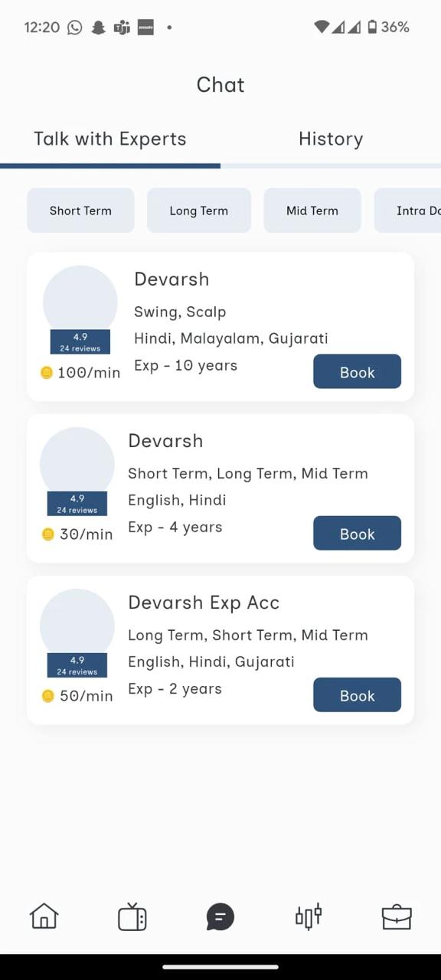
Task: Open the TV/live icon in bottom bar
Action: pyautogui.click(x=132, y=916)
